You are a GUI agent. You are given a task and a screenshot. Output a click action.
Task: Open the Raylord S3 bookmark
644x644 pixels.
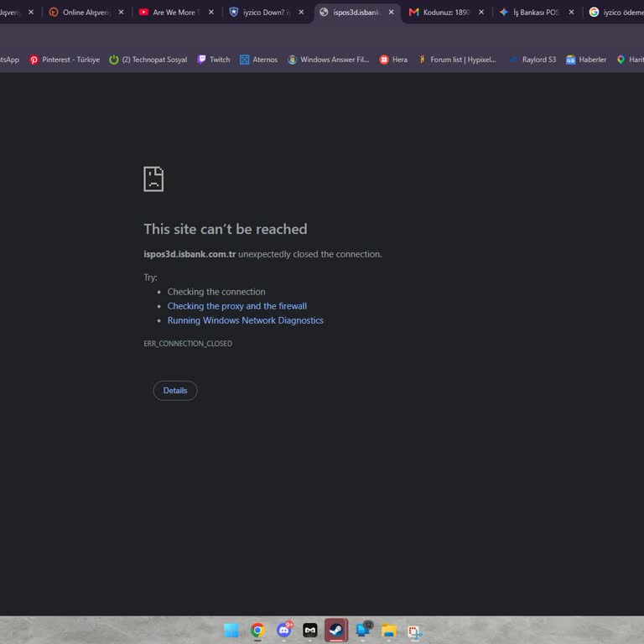[x=533, y=60]
